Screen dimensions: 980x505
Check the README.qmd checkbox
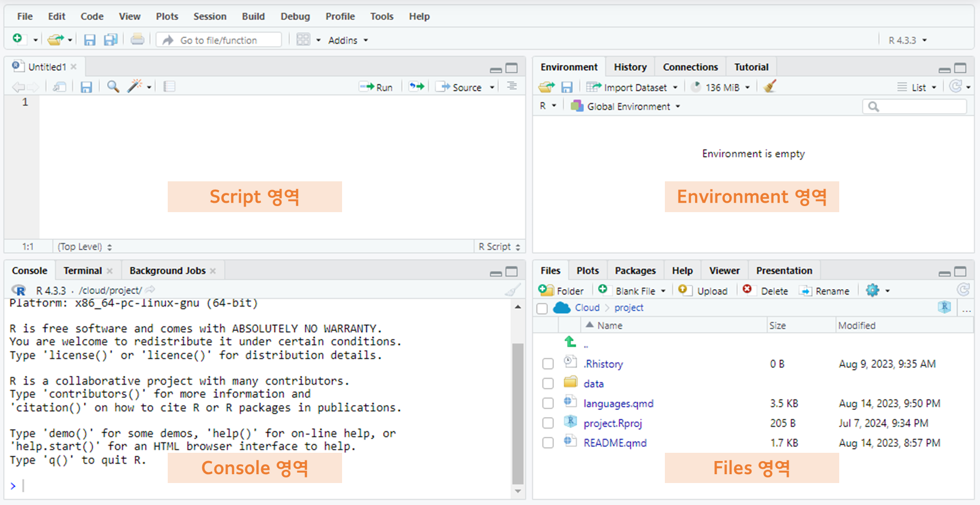pyautogui.click(x=548, y=443)
